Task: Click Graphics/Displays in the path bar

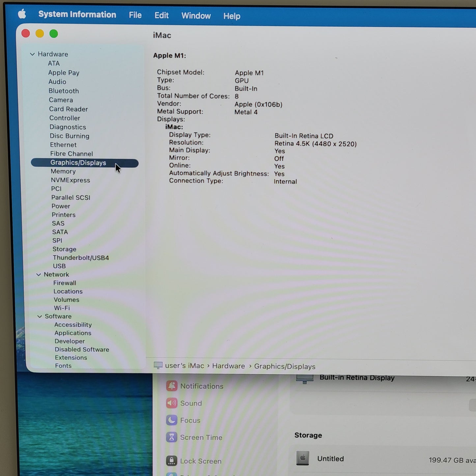Action: (x=285, y=367)
